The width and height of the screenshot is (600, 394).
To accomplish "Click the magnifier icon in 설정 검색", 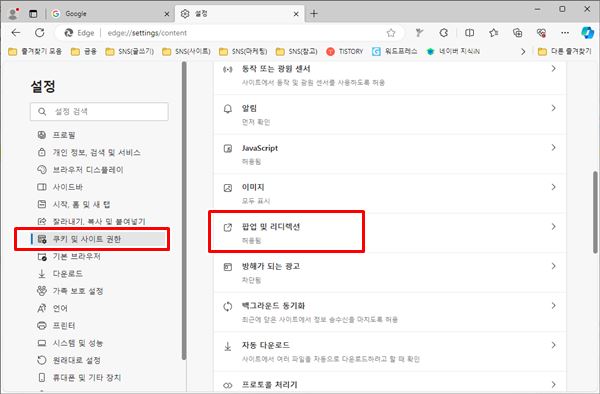I will (x=42, y=112).
